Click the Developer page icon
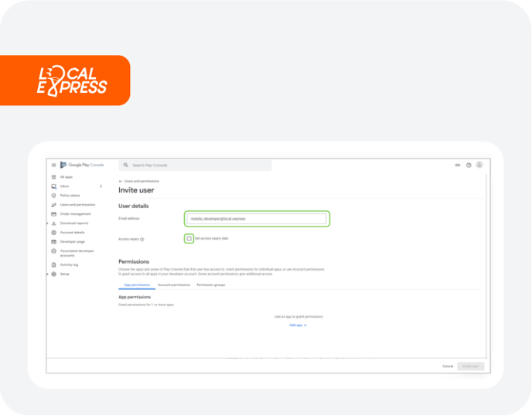 [x=53, y=241]
